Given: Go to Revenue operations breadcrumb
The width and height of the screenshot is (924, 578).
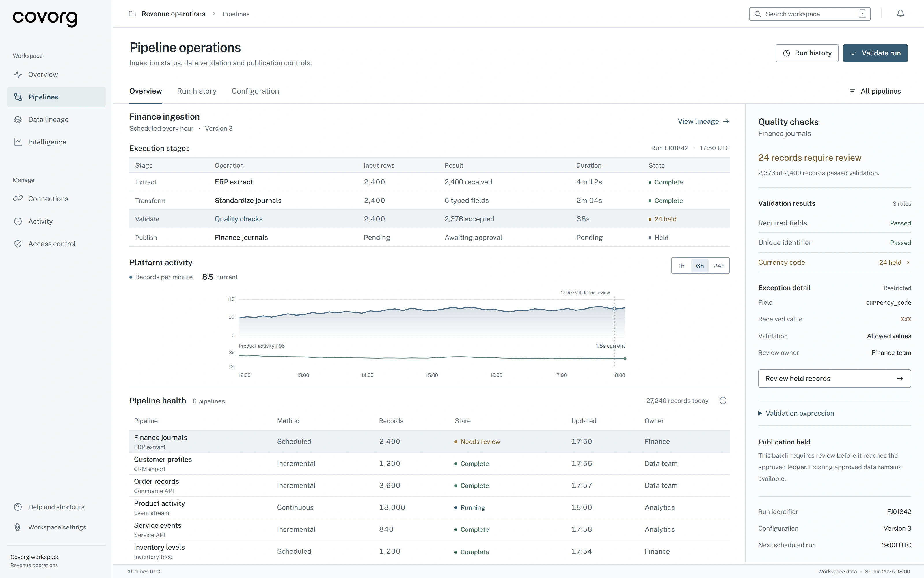Looking at the screenshot, I should click(173, 14).
